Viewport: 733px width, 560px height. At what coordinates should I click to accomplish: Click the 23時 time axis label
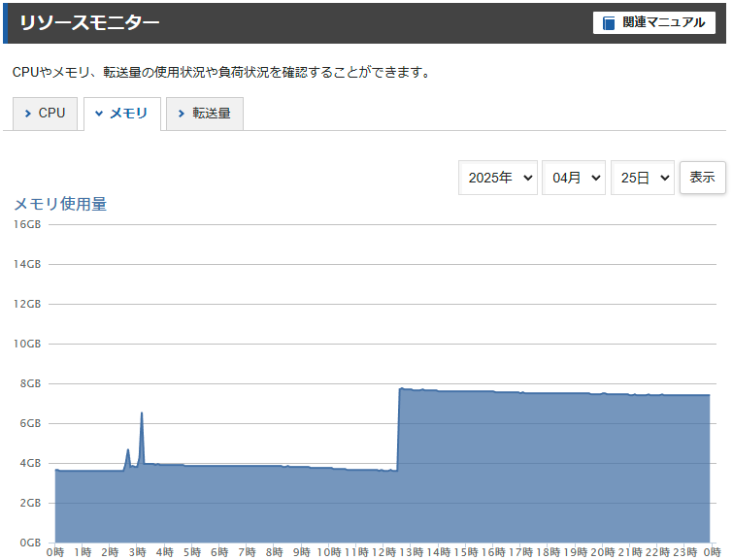pyautogui.click(x=684, y=552)
